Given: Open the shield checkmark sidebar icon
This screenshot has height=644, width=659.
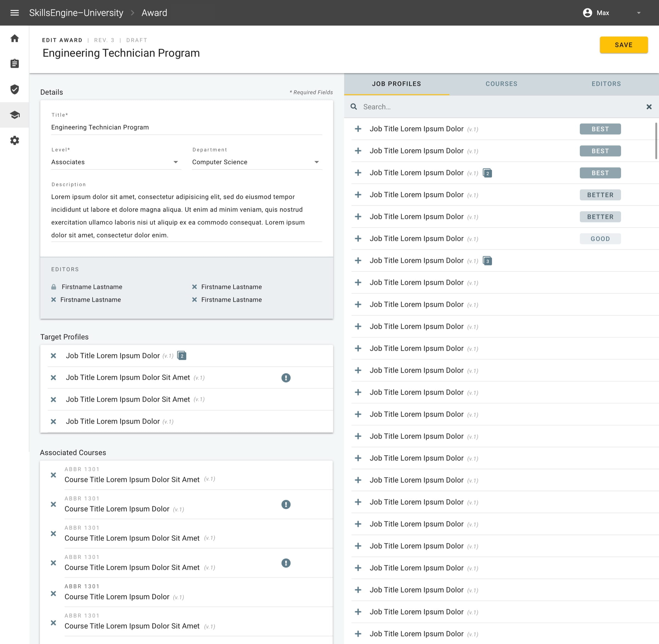Looking at the screenshot, I should point(15,89).
